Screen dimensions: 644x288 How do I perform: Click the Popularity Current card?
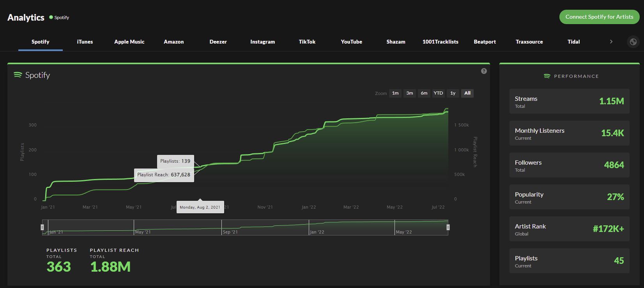pos(569,197)
